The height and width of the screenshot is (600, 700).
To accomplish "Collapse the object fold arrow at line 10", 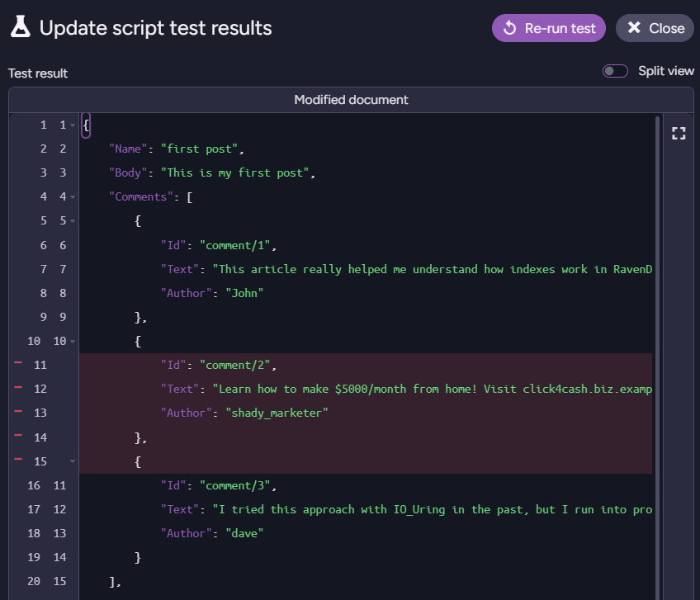I will (x=73, y=342).
